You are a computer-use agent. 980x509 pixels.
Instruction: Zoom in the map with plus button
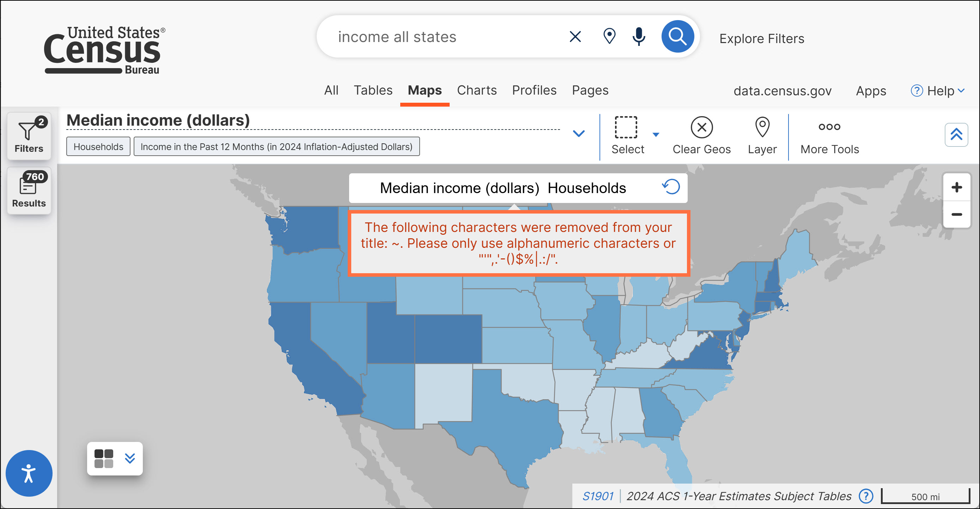click(x=956, y=187)
